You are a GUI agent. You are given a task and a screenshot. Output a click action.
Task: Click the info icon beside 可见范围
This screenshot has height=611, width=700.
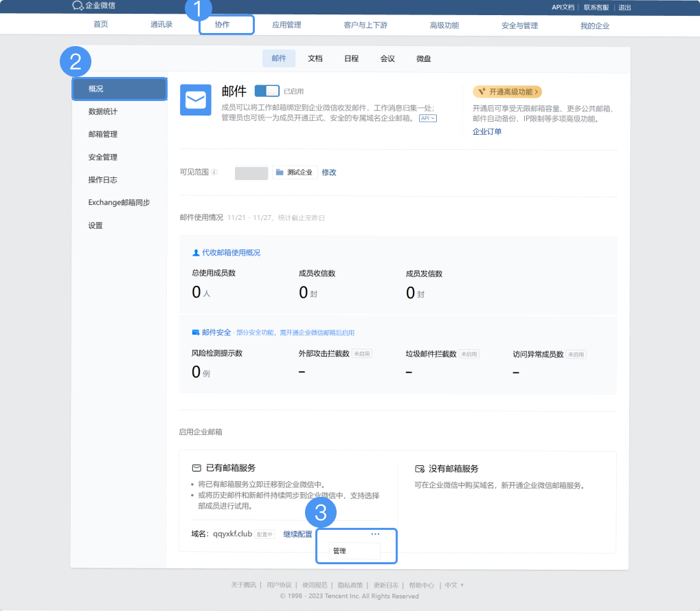coord(214,173)
